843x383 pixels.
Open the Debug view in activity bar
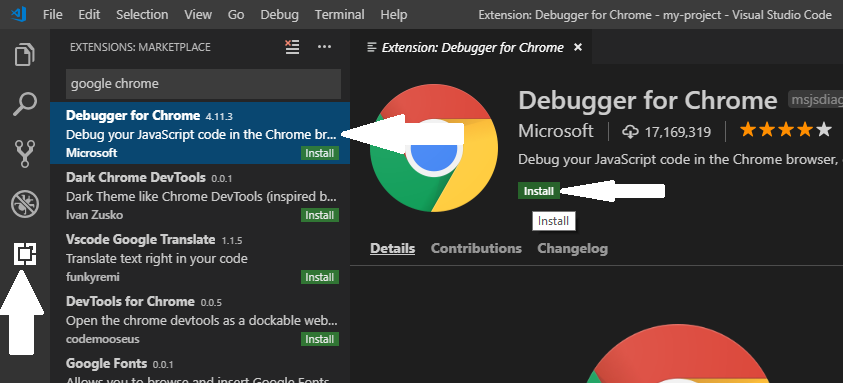pyautogui.click(x=25, y=204)
